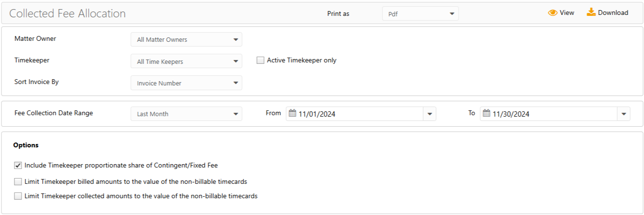Click the eye View icon

pos(553,13)
